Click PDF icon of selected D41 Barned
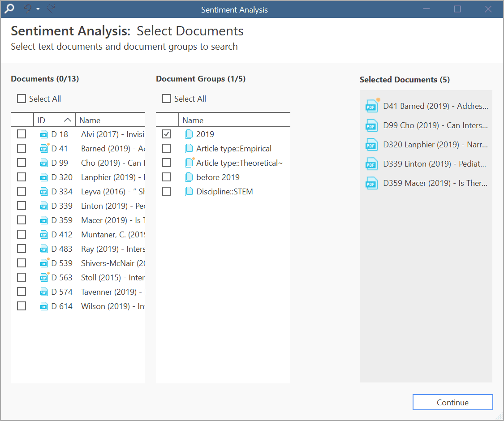This screenshot has width=504, height=421. [372, 106]
